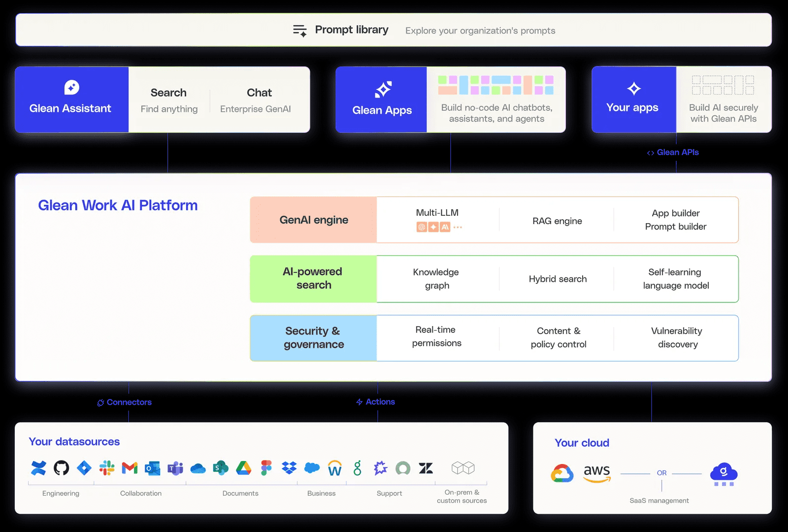788x532 pixels.
Task: Click the custom sources cubes icon
Action: point(463,467)
